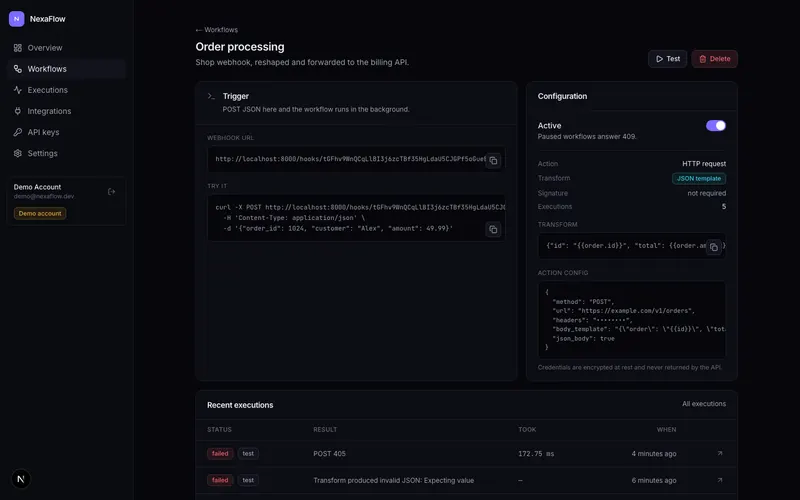Viewport: 800px width, 500px height.
Task: Click the 'HTTP request' action value
Action: tap(704, 164)
